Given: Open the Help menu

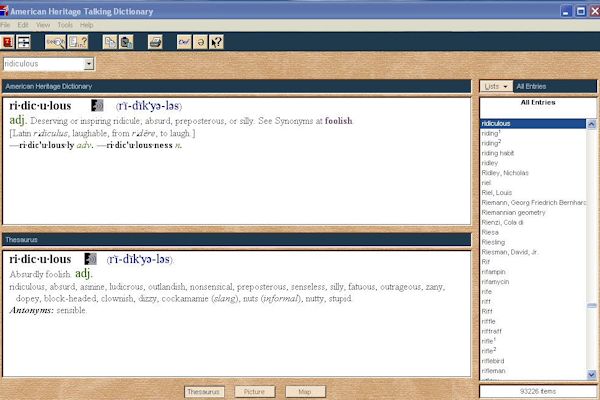Looking at the screenshot, I should pyautogui.click(x=86, y=25).
